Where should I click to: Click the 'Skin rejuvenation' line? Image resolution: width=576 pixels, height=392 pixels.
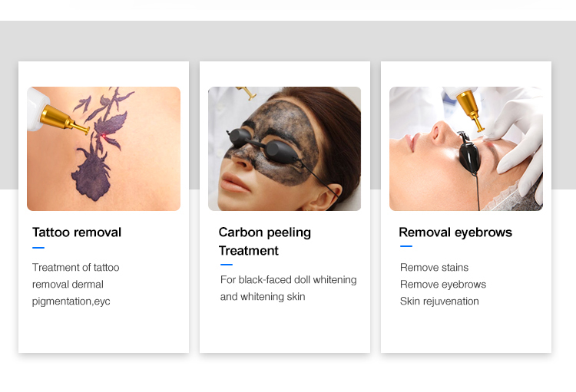[x=439, y=301]
